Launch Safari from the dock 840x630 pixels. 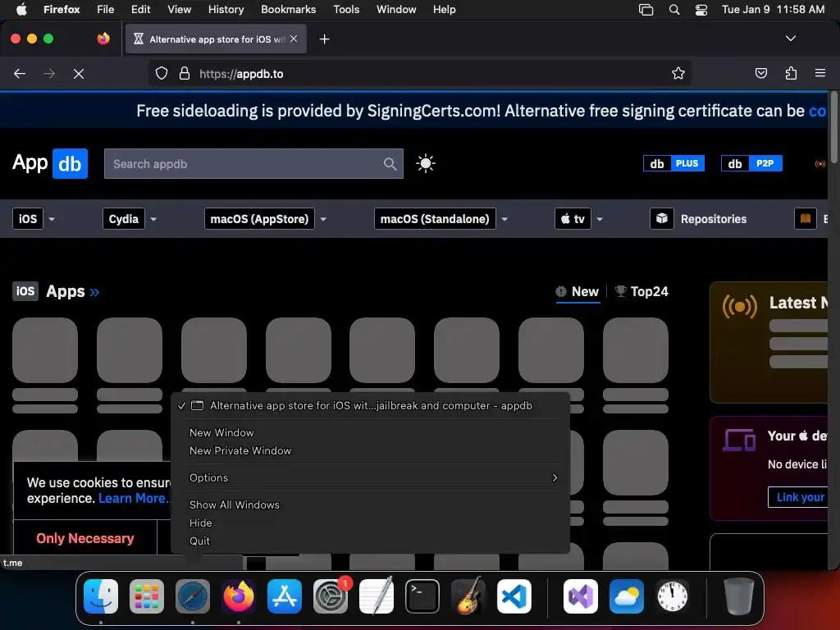click(193, 596)
